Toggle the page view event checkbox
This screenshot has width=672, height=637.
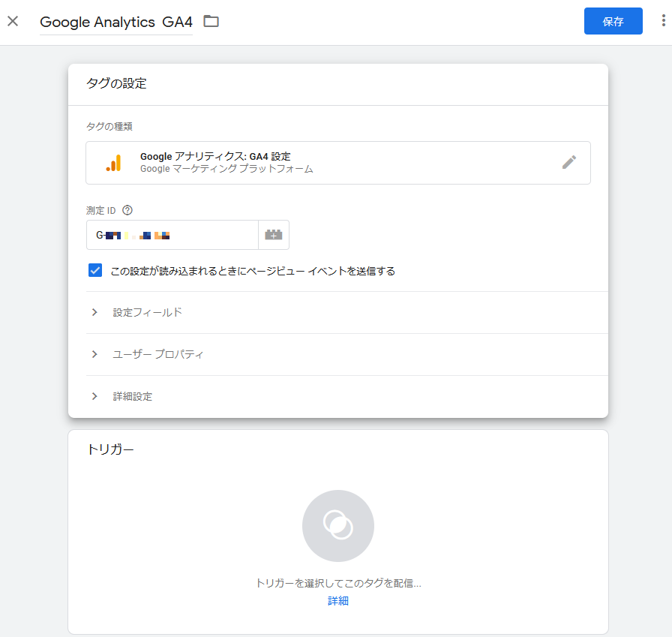coord(95,271)
